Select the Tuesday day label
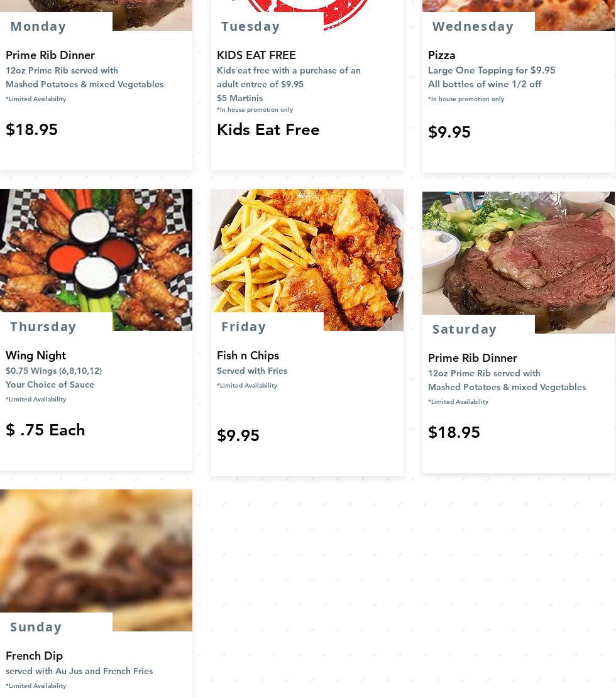This screenshot has width=616, height=698. coord(250,26)
